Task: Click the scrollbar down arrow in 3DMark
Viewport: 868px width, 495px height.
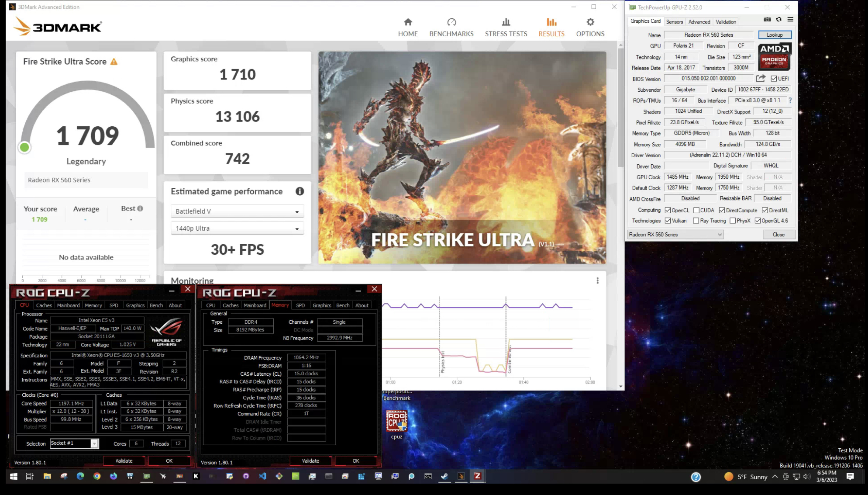Action: (620, 386)
